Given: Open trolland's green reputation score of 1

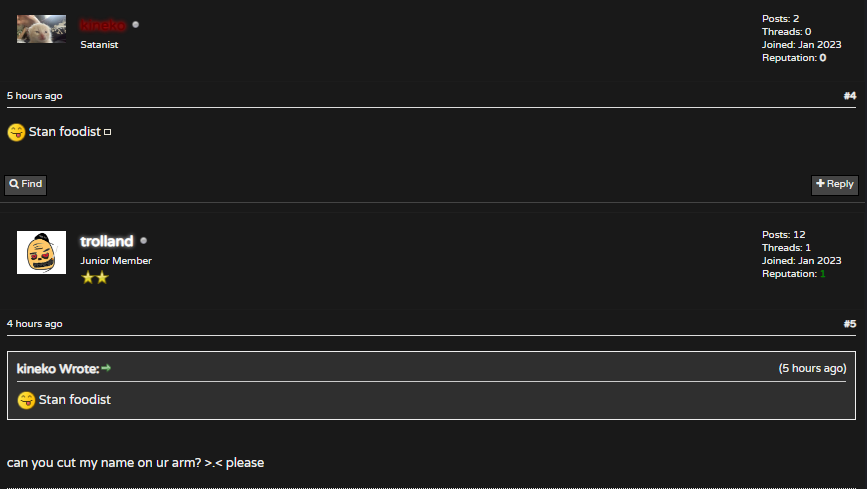Looking at the screenshot, I should tap(823, 274).
